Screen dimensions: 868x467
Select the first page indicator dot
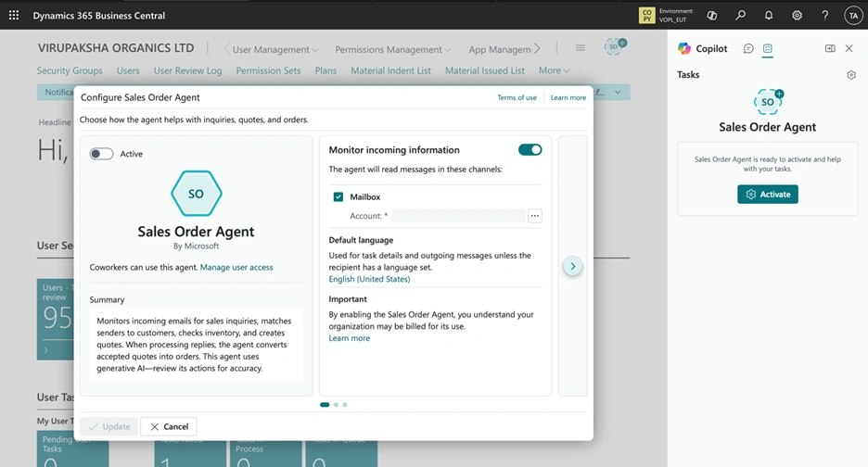point(325,405)
